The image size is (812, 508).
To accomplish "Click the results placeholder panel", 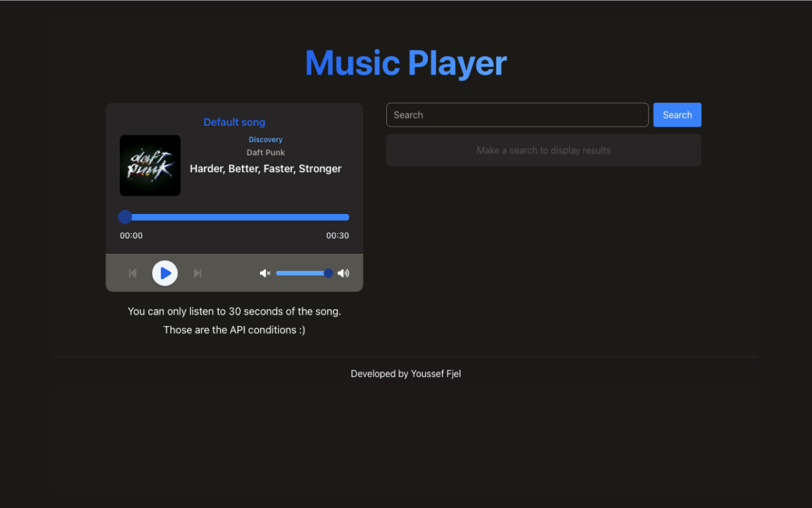I will [x=544, y=150].
